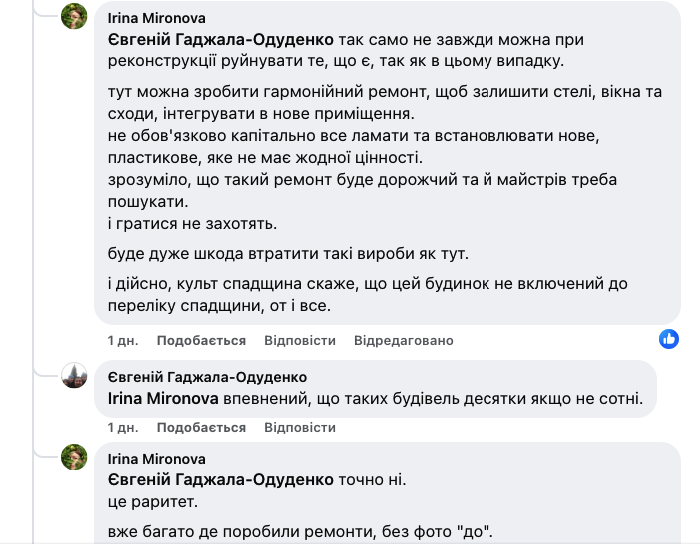Screen dimensions: 700x553
Task: Open author name Євгеній Гаджала-Одуденко of the middle comment
Action: (206, 377)
